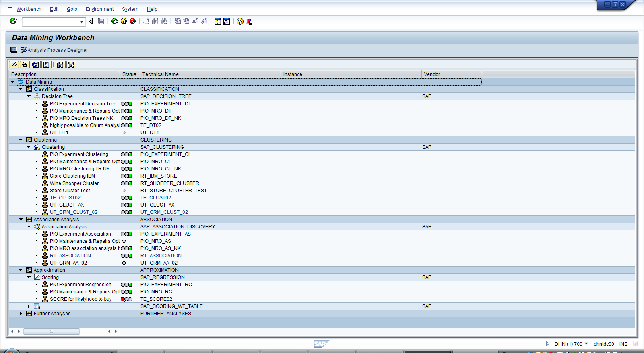Click the tree toolbar Find binoculars icon
Viewport: 644px width, 353px height.
coord(60,65)
